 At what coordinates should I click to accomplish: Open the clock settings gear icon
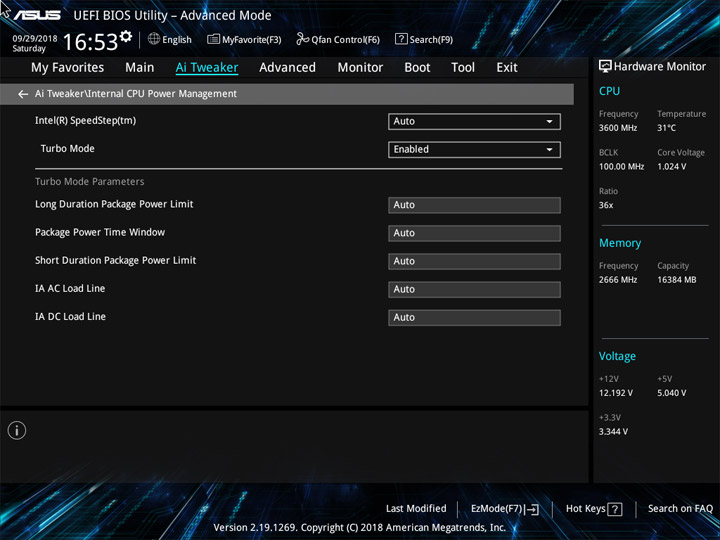(x=126, y=36)
